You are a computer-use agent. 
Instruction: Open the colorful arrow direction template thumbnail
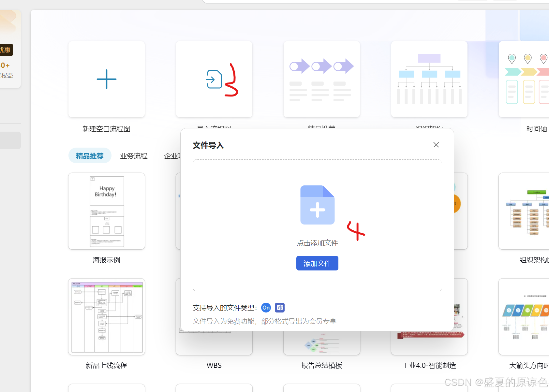click(x=524, y=317)
